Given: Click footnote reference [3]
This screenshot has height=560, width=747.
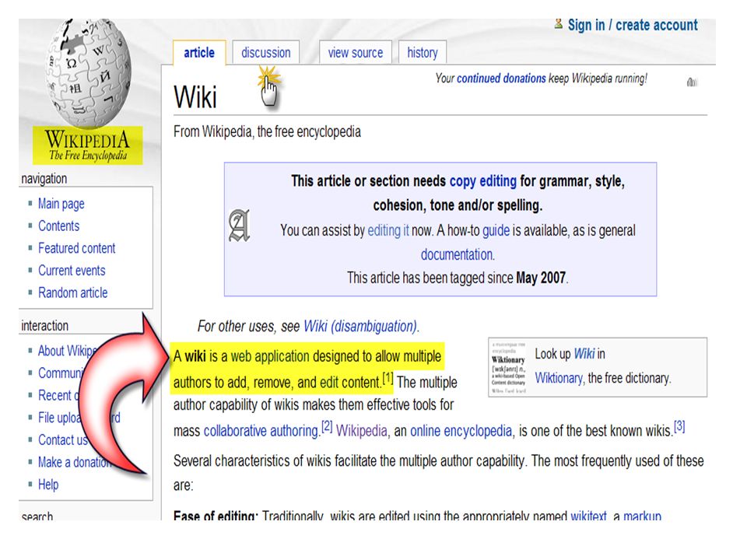Looking at the screenshot, I should click(x=679, y=426).
